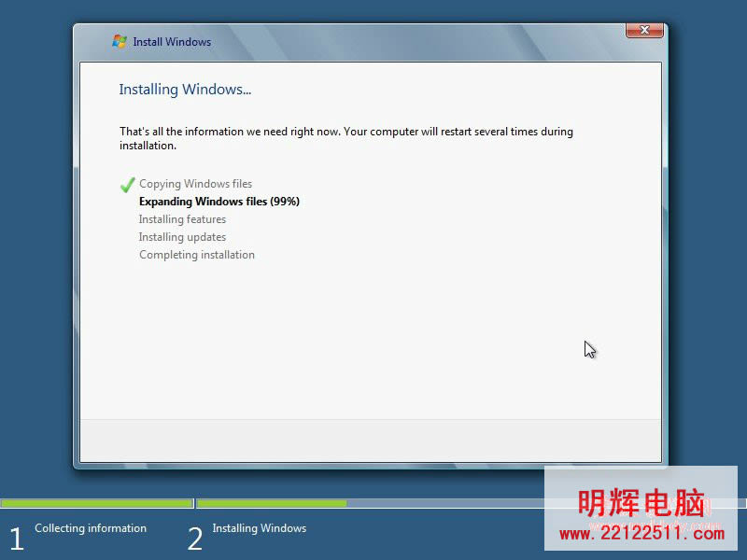Image resolution: width=747 pixels, height=560 pixels.
Task: Click the Installing Windows... heading
Action: pos(185,90)
